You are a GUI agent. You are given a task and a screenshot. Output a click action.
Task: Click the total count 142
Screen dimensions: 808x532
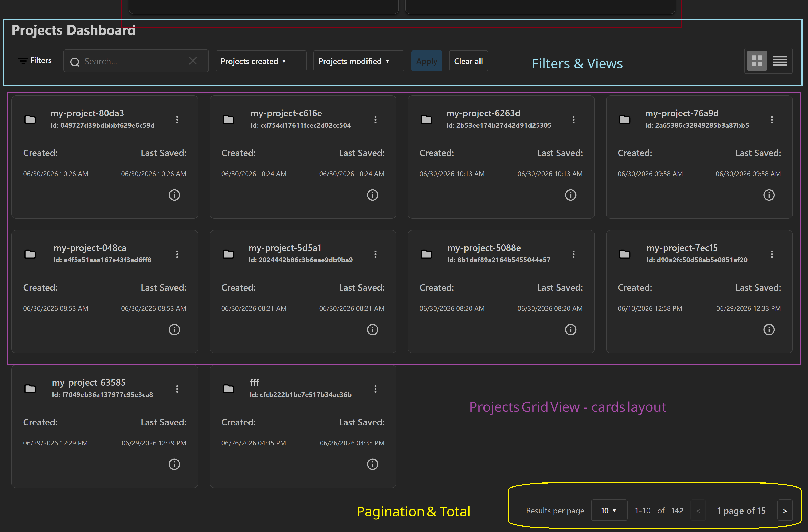pos(677,511)
